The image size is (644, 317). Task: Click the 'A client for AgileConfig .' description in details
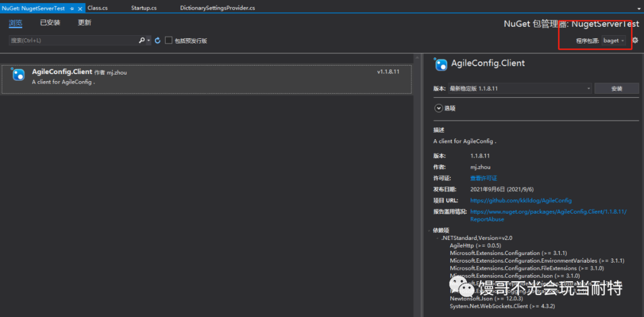coord(465,141)
